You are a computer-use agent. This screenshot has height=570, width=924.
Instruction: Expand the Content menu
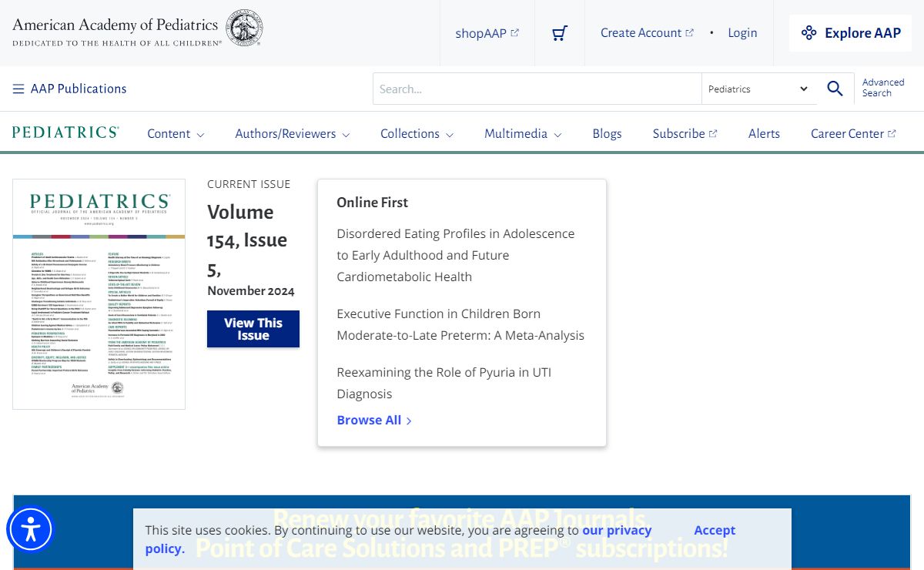pos(176,133)
